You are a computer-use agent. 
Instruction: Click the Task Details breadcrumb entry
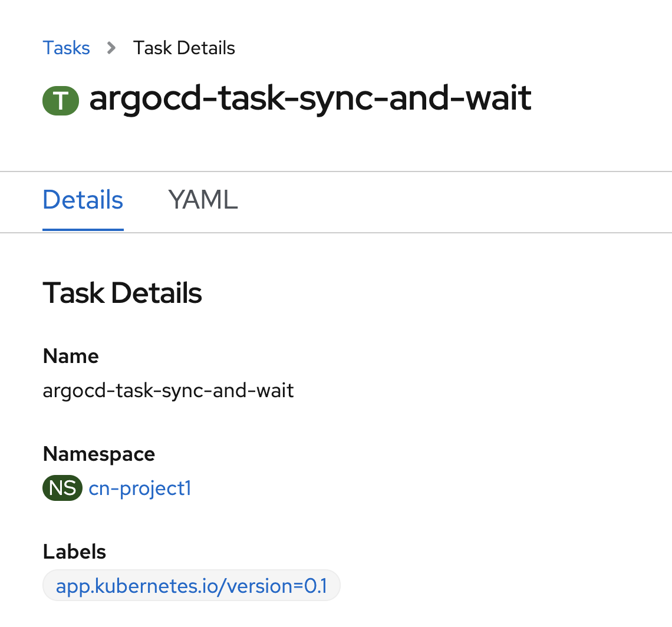click(x=183, y=48)
